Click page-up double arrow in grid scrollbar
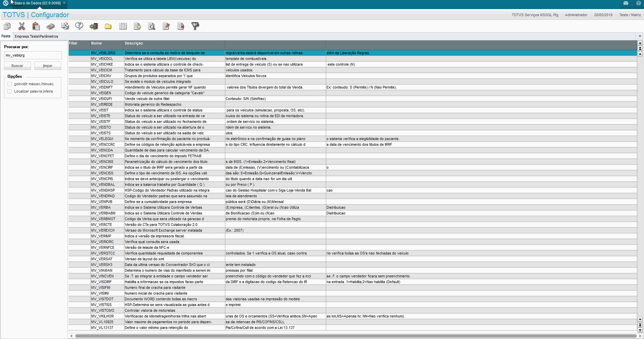Viewport: 644px width, 339px height. click(640, 48)
